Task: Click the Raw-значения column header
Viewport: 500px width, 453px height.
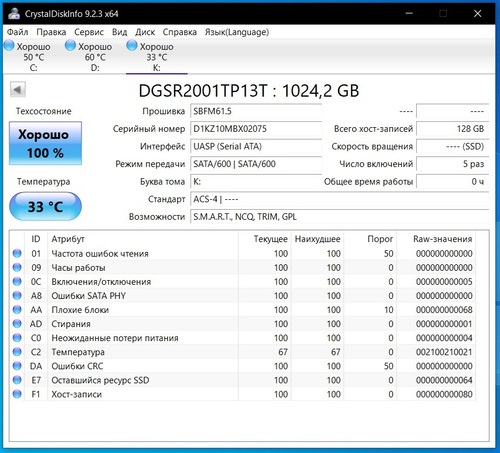Action: [436, 239]
